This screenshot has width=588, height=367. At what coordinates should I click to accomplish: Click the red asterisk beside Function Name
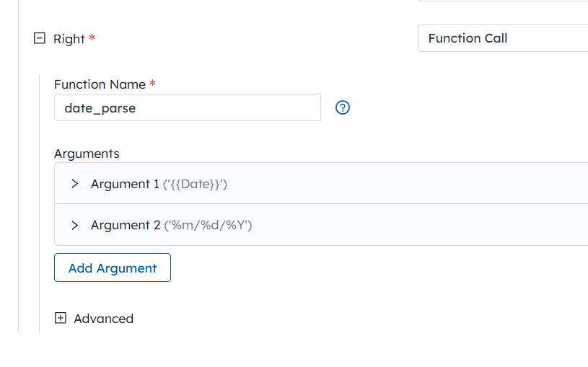(x=153, y=82)
